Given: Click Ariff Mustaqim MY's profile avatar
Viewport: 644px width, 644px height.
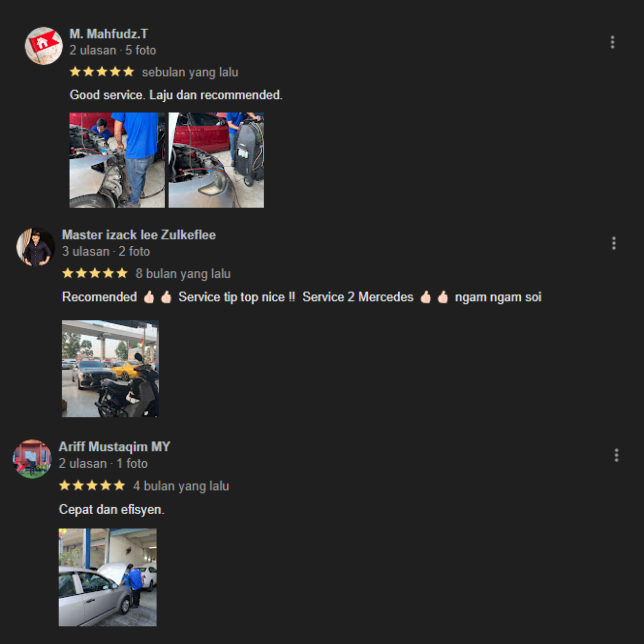Looking at the screenshot, I should (x=32, y=459).
